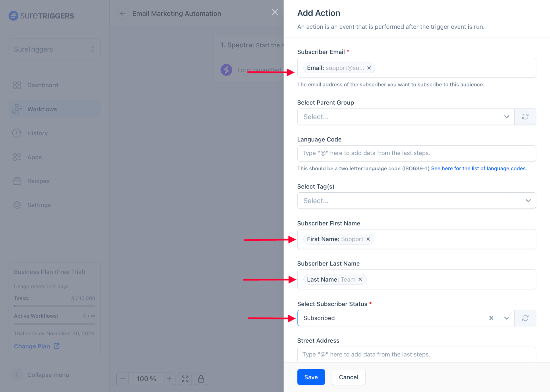Click the SureTriggers dashboard icon
This screenshot has height=392, width=550.
17,85
